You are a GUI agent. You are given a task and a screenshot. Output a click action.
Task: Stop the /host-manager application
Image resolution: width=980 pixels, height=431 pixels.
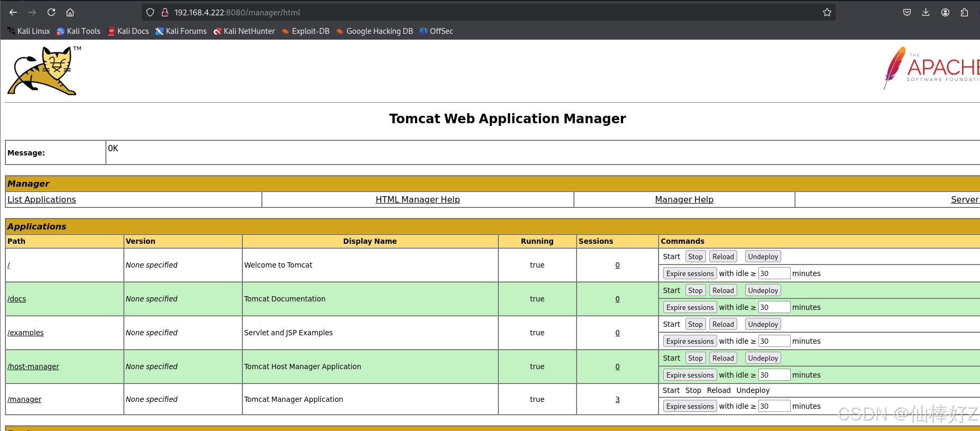[695, 358]
